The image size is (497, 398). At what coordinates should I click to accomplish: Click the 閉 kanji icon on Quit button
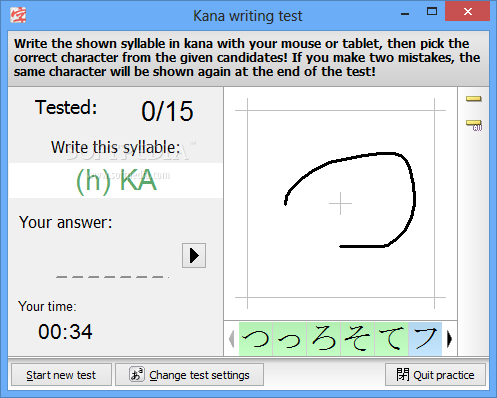coord(403,375)
